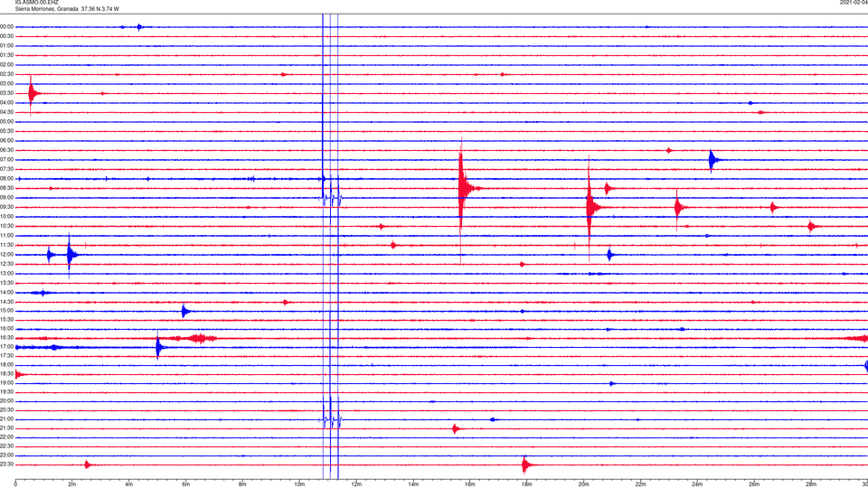The image size is (868, 488).
Task: Click the 22m tick label on time axis
Action: [x=640, y=484]
